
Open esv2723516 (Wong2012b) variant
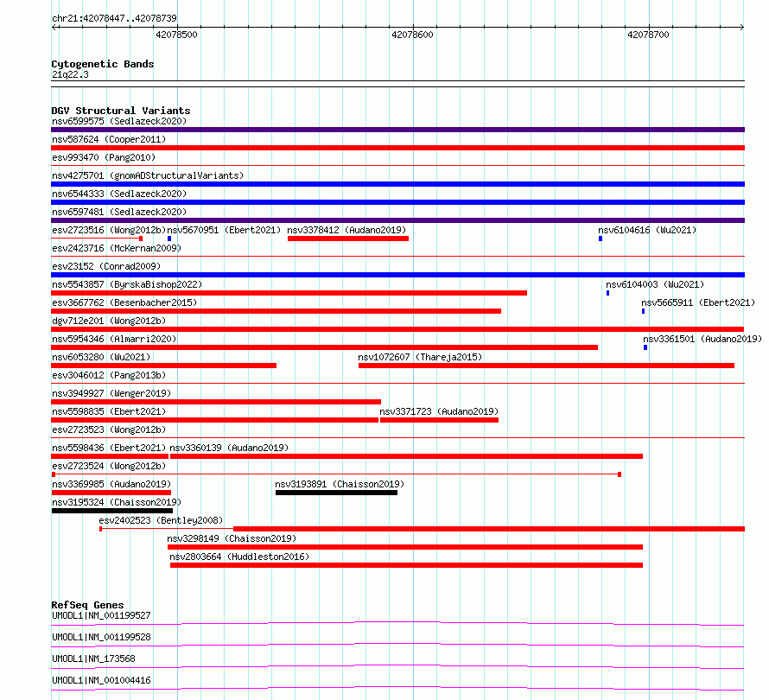(109, 230)
